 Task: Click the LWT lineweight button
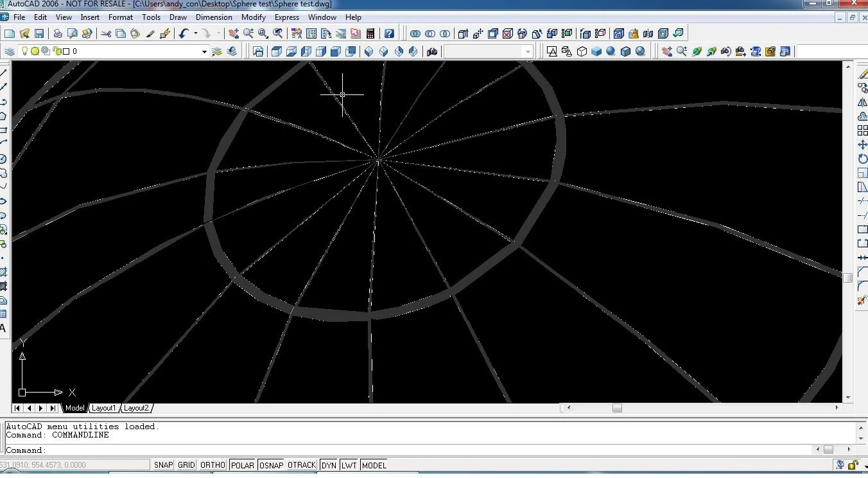349,465
